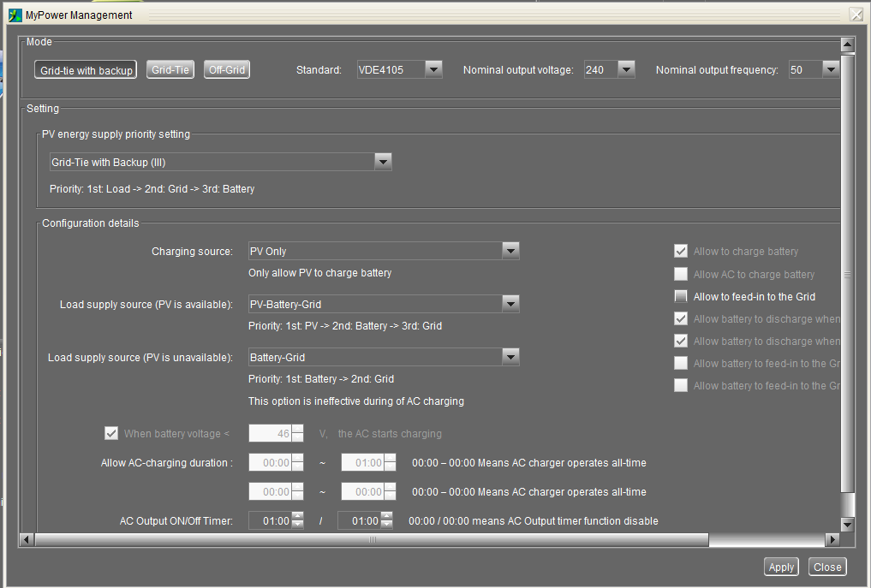The height and width of the screenshot is (588, 871).
Task: Click the horizontal scrollbar thumb
Action: coord(372,539)
